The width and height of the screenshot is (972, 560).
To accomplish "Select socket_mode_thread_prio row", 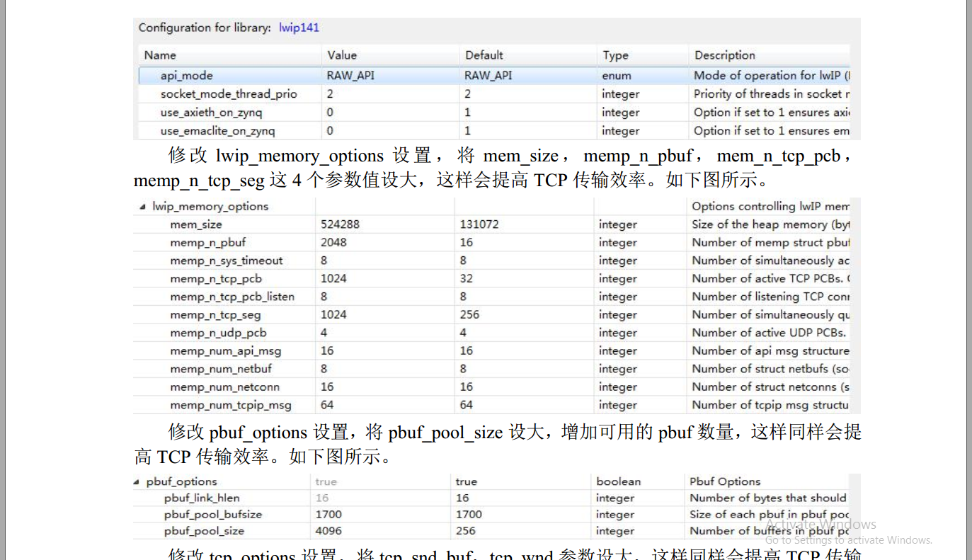I will pos(229,94).
